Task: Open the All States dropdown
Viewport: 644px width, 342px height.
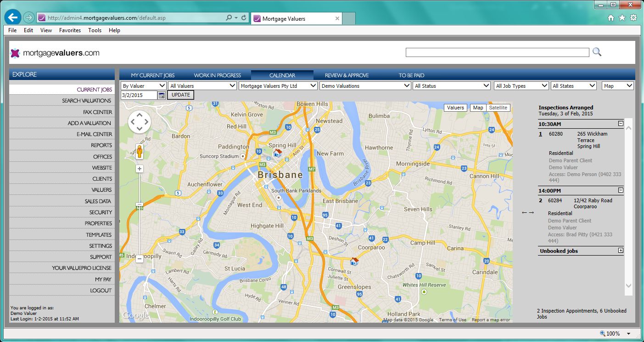Action: click(574, 85)
